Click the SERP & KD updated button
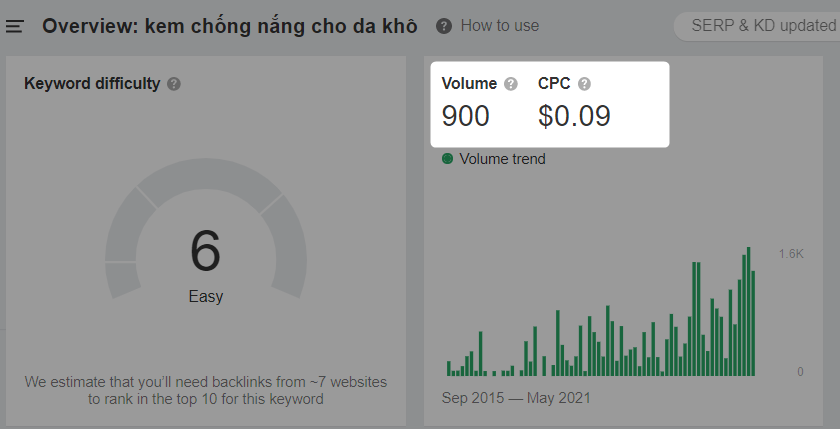This screenshot has height=429, width=840. coord(757,26)
